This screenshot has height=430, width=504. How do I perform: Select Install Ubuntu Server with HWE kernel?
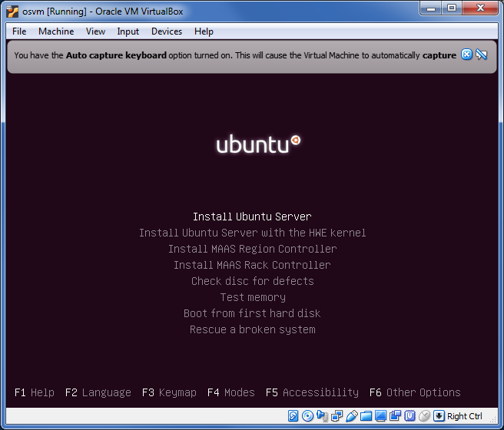(x=252, y=233)
